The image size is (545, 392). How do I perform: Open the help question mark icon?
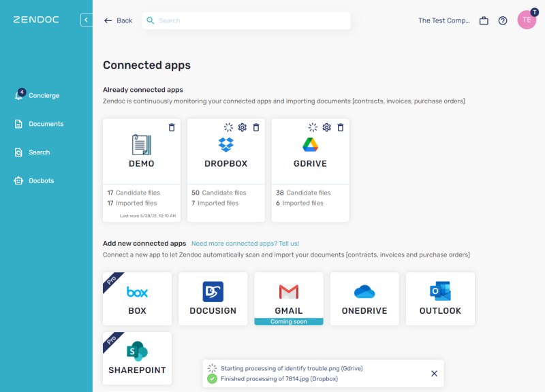pos(503,21)
